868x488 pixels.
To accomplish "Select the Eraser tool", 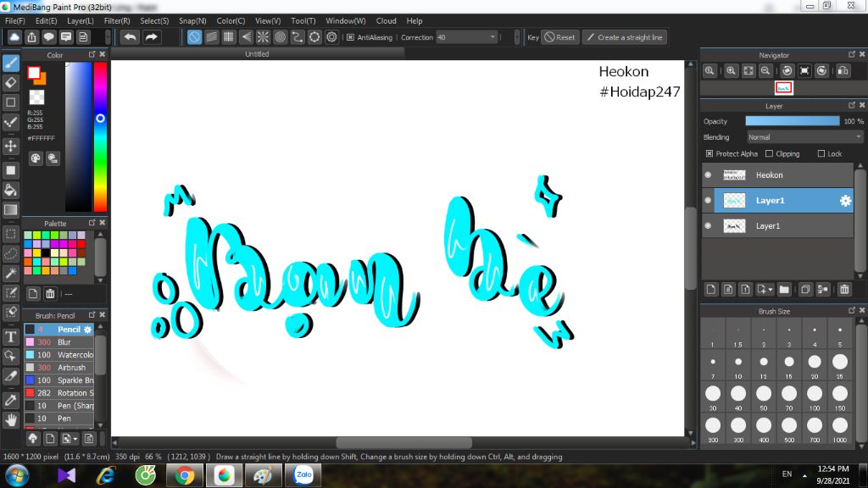I will pos(10,82).
